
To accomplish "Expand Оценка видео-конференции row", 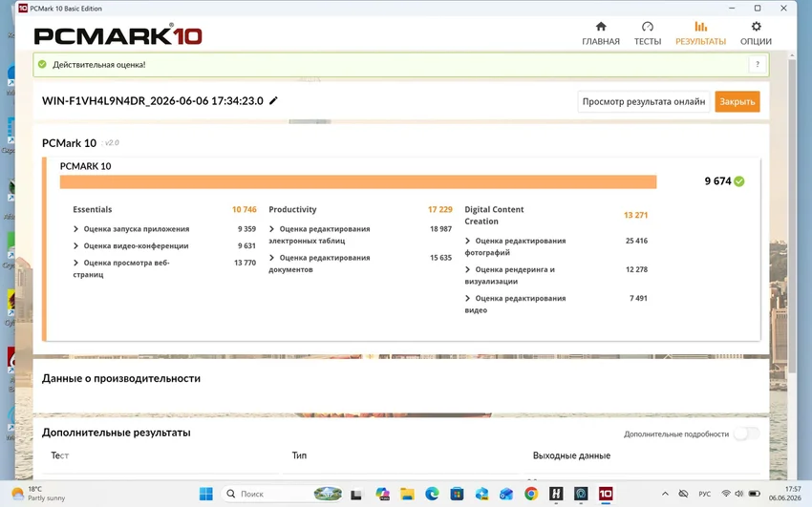I will 75,245.
